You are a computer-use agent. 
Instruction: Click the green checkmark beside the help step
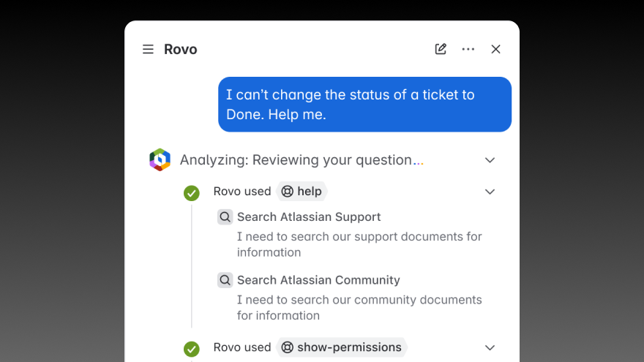pyautogui.click(x=192, y=193)
